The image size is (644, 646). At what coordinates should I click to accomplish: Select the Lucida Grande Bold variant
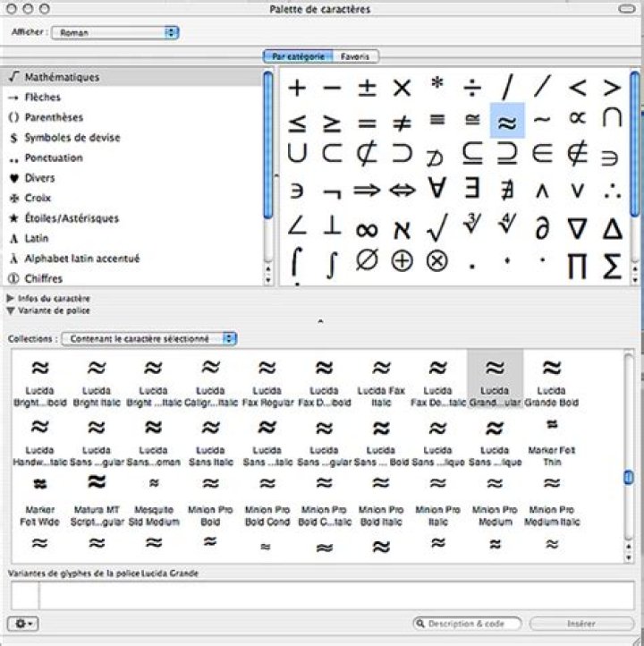click(552, 379)
